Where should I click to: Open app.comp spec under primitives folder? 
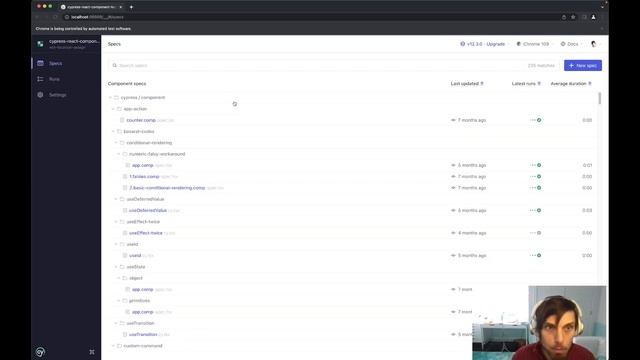[152, 312]
